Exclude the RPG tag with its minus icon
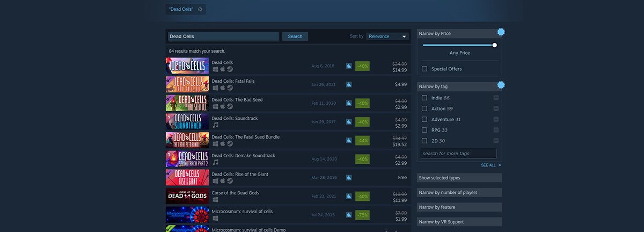The width and height of the screenshot is (644, 232). click(x=496, y=130)
